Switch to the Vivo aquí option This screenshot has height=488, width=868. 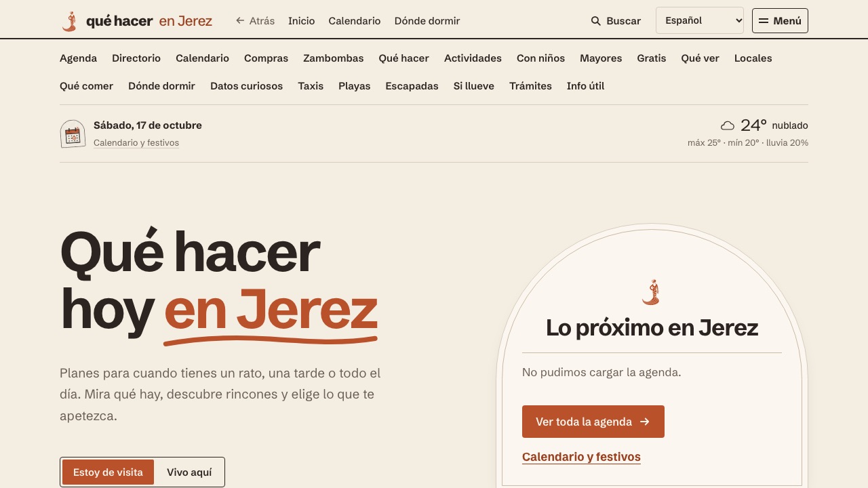pos(189,472)
